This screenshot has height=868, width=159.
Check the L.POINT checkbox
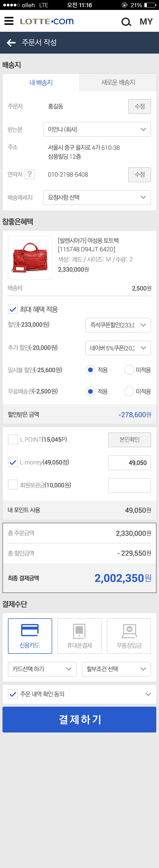point(13,439)
